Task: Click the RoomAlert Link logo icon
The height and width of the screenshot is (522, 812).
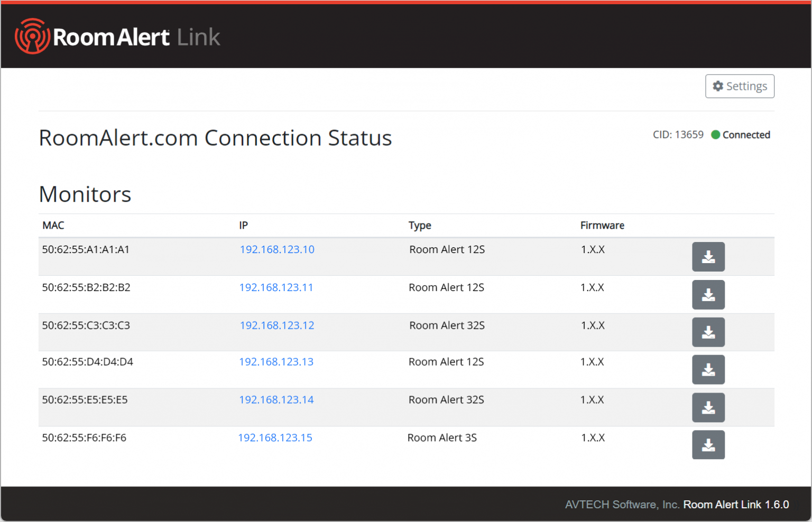Action: 32,36
